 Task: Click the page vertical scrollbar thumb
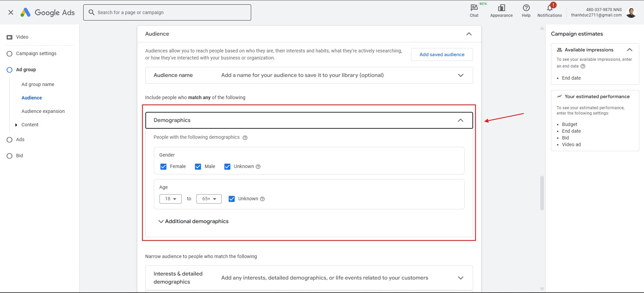click(x=542, y=193)
